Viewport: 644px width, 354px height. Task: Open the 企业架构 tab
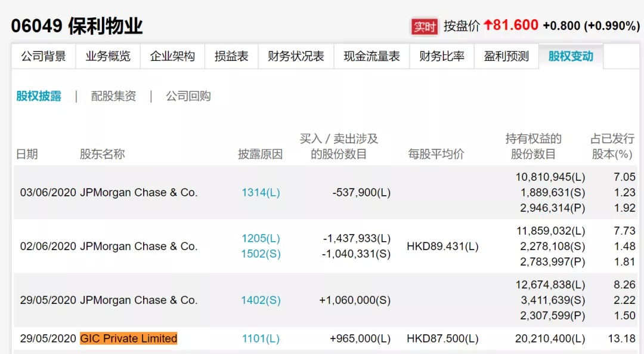pyautogui.click(x=172, y=56)
